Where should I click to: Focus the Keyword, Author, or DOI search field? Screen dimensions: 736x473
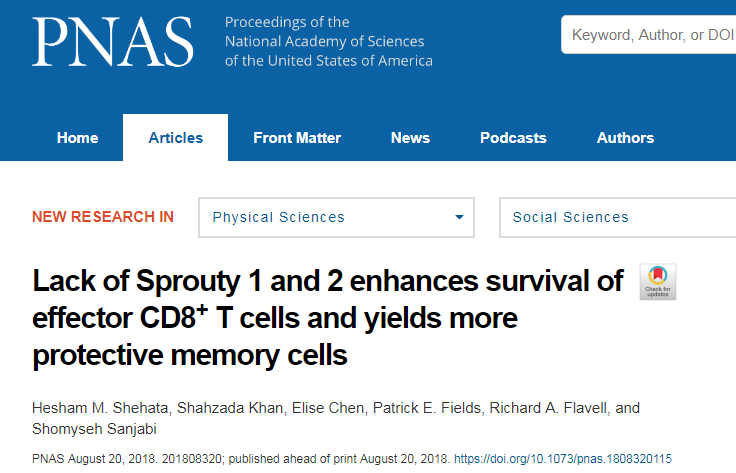tap(649, 35)
